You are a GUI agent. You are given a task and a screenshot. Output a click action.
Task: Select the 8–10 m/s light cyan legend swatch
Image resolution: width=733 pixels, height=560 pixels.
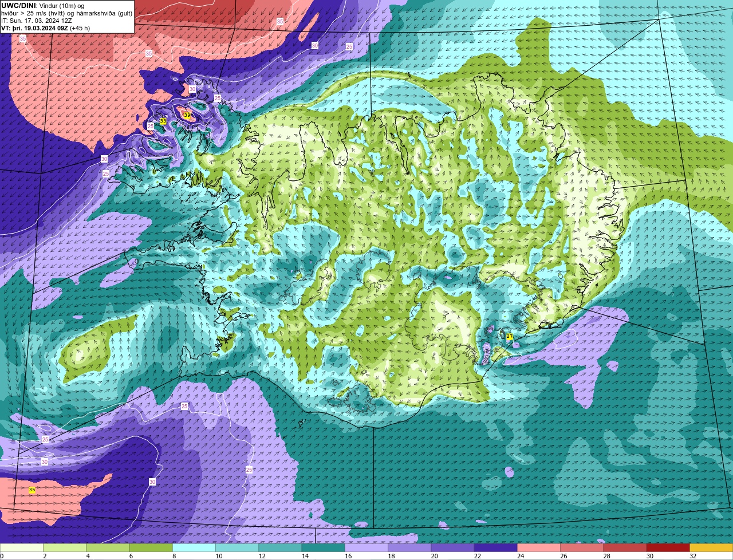tap(194, 548)
